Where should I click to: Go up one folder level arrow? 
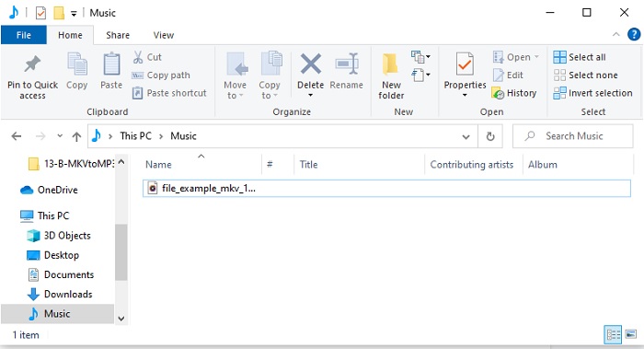point(76,136)
